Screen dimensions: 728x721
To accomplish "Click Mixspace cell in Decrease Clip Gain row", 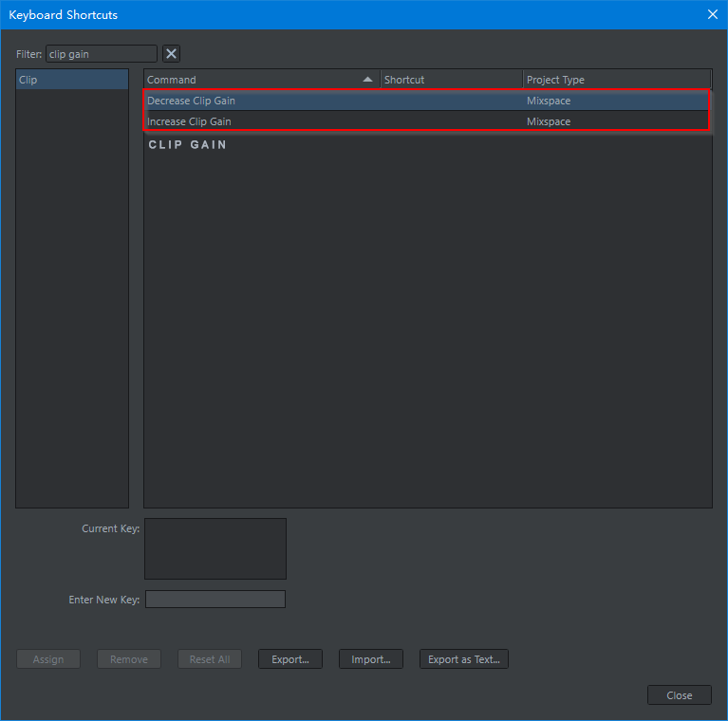I will 549,101.
